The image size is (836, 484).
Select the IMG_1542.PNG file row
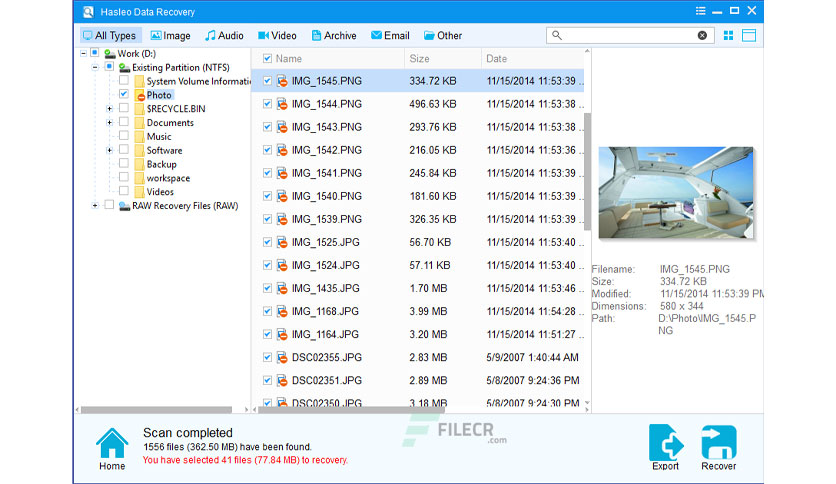(x=417, y=150)
